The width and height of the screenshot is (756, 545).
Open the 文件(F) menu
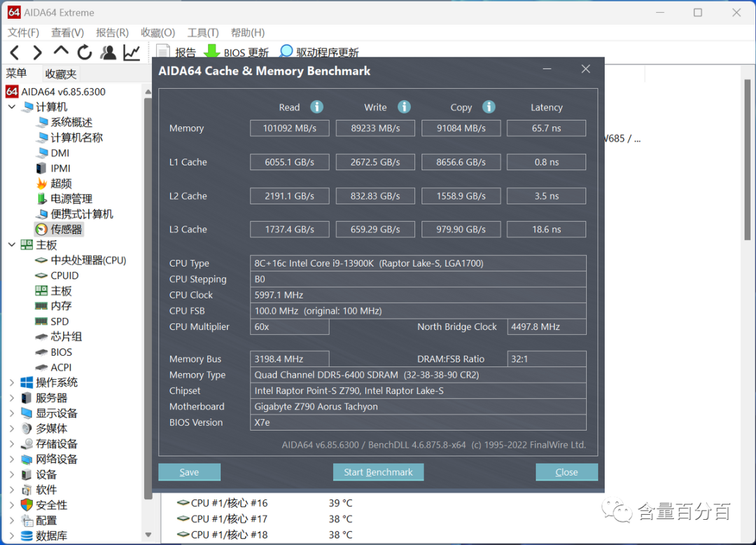pyautogui.click(x=24, y=32)
